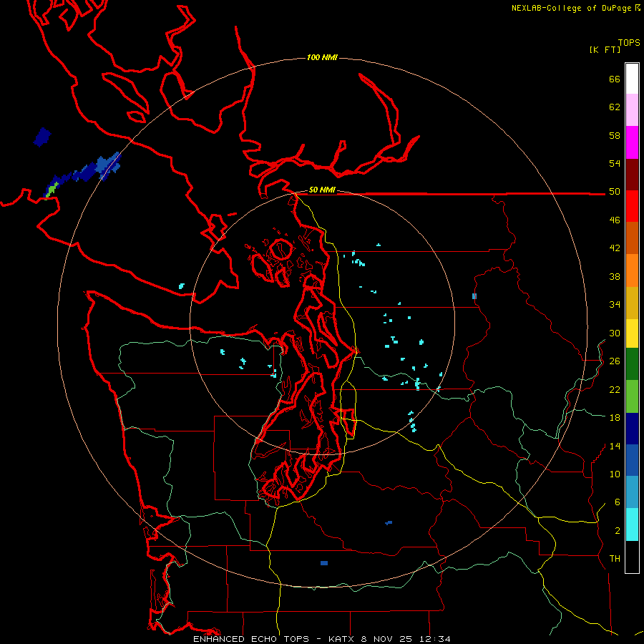This screenshot has width=644, height=644.
Task: Click the dark red swatch at 54 kft
Action: tap(632, 175)
